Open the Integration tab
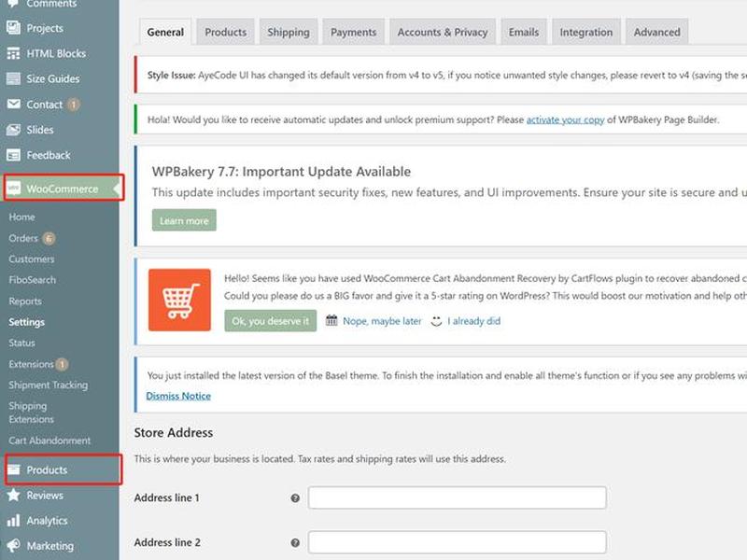This screenshot has height=560, width=747. (x=586, y=32)
